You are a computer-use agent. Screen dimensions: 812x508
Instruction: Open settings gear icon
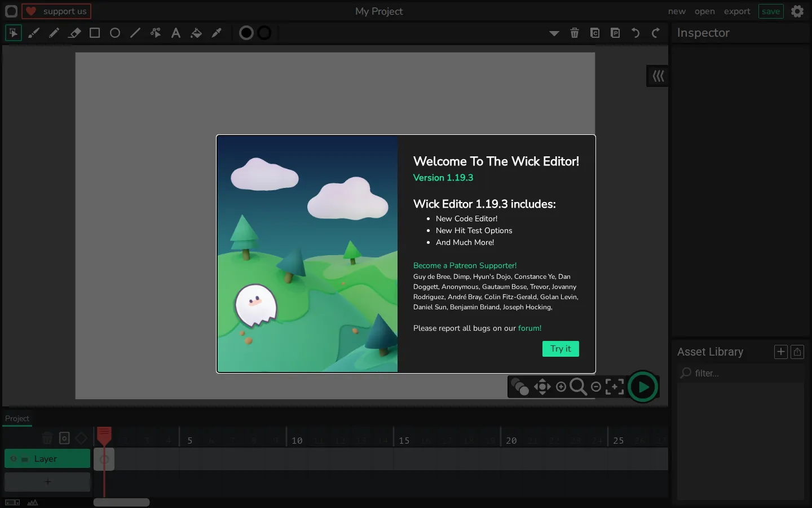point(797,11)
